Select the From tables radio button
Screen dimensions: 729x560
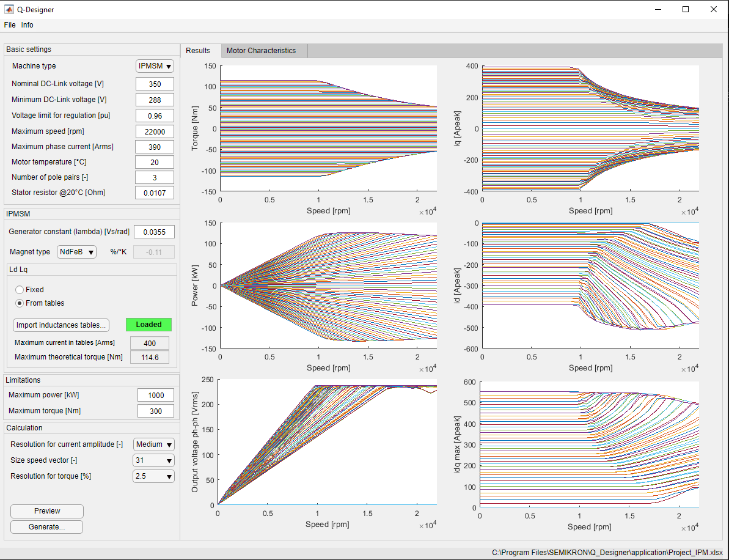tap(20, 303)
